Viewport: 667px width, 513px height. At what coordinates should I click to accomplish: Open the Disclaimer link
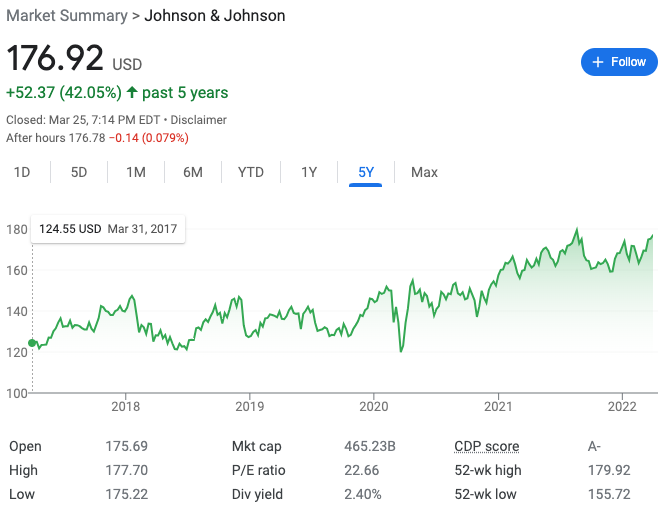(198, 120)
